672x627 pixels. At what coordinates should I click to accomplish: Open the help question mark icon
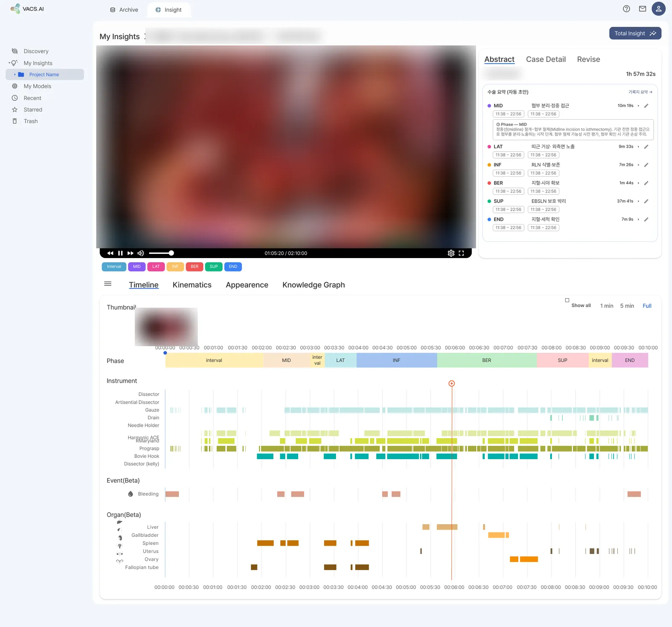coord(626,9)
